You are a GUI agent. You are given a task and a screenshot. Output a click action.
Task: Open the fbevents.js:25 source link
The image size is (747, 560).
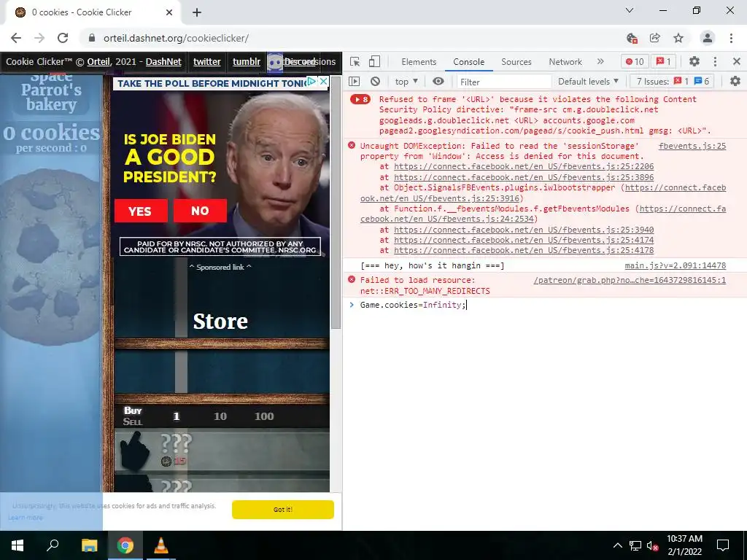pos(692,146)
